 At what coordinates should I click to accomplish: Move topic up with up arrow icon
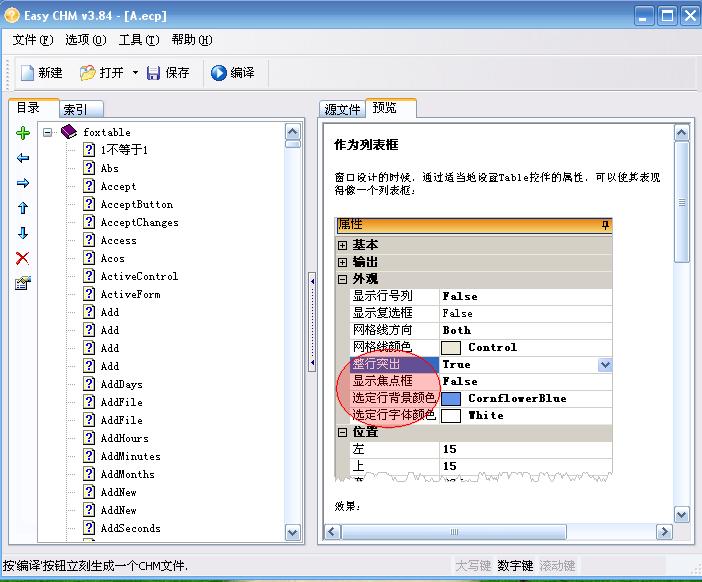tap(23, 208)
